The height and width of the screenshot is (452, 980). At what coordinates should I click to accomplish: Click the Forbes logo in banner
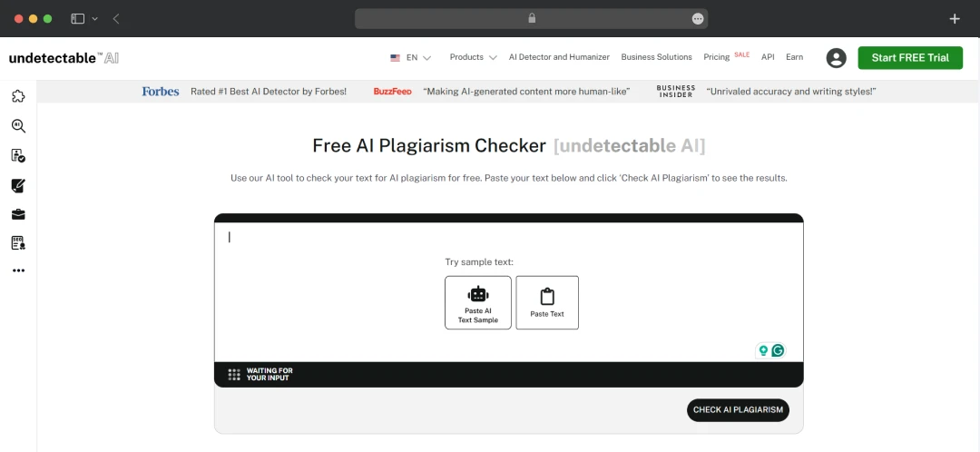160,92
